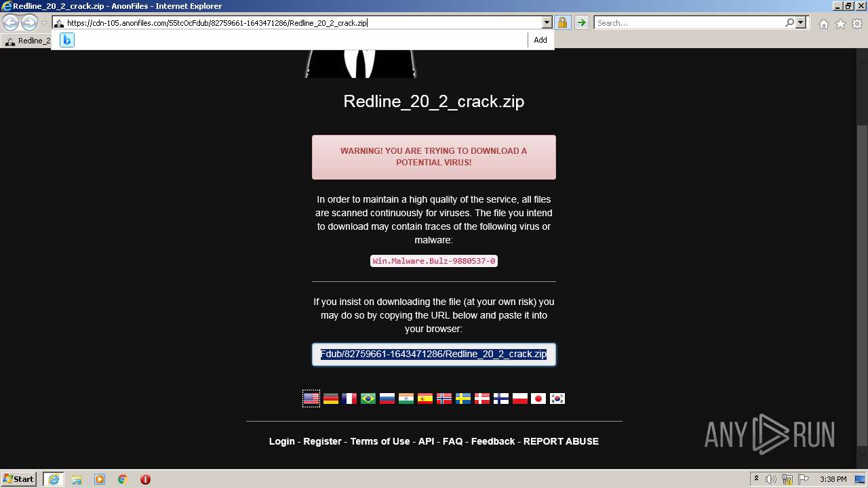Viewport: 868px width, 488px height.
Task: Choose the French flag language
Action: 349,399
